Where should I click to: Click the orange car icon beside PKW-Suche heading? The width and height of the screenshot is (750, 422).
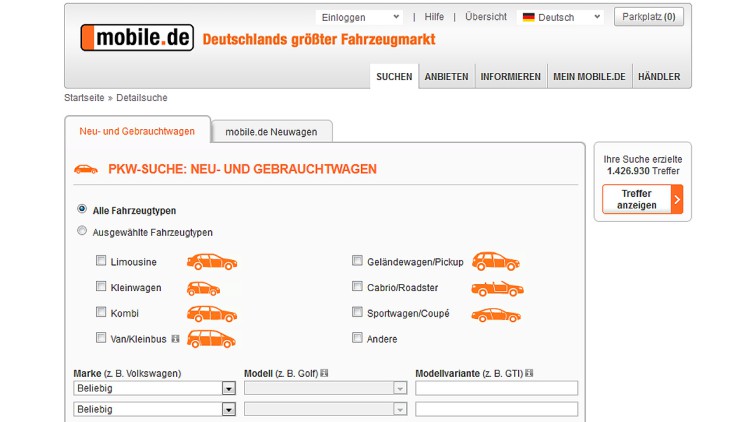pyautogui.click(x=86, y=169)
